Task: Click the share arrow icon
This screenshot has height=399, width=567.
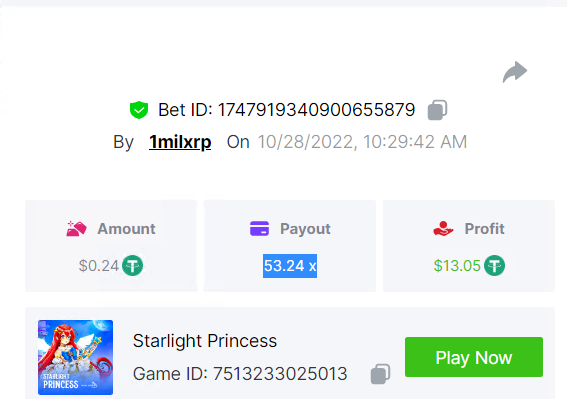Action: (515, 72)
